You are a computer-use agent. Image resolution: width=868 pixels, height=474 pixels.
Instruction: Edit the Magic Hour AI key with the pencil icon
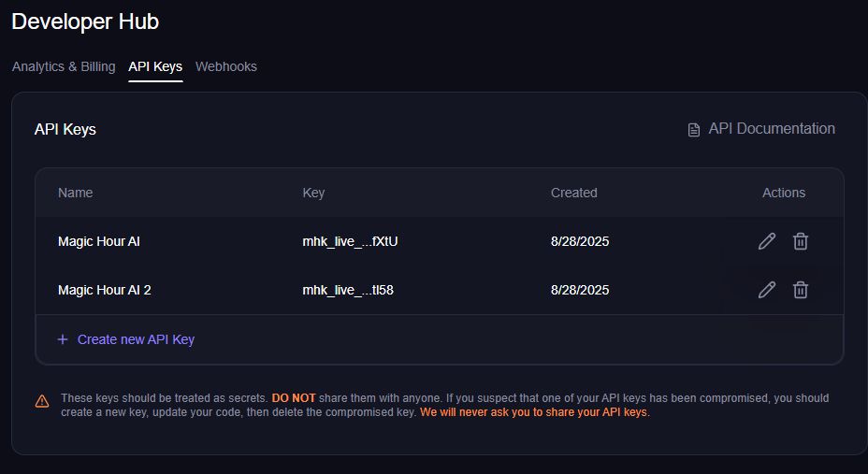click(767, 241)
